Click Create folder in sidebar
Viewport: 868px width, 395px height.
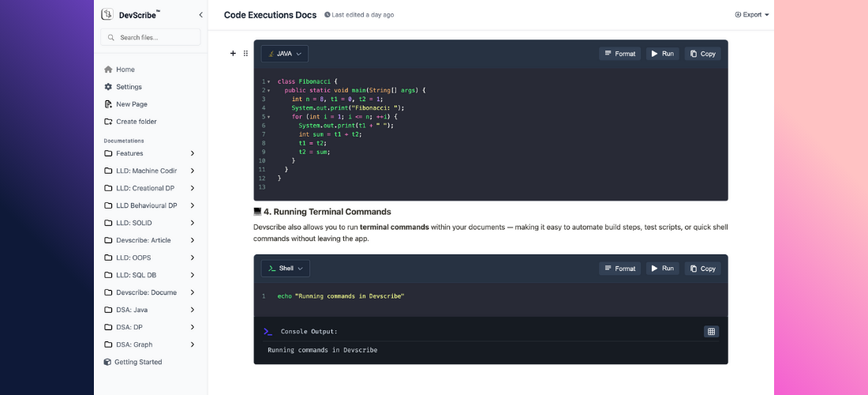pos(137,122)
